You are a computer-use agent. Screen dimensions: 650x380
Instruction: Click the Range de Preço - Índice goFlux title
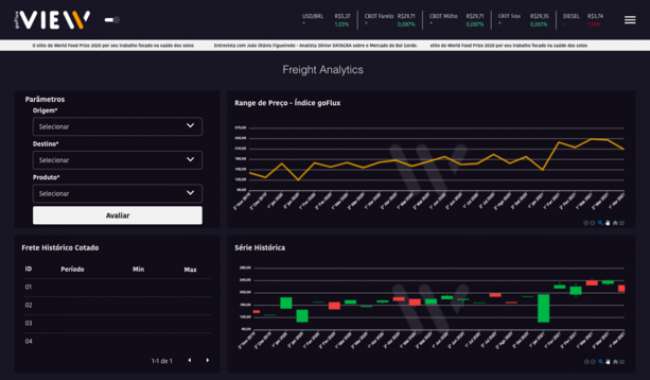287,103
